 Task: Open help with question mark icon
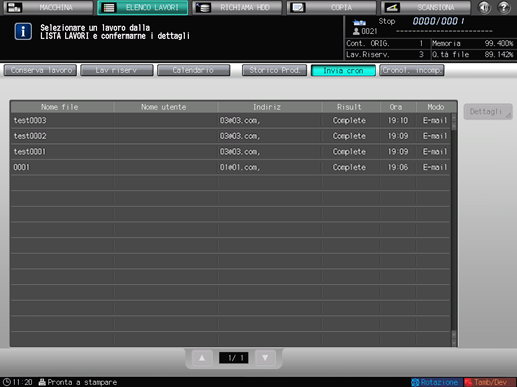tap(504, 7)
